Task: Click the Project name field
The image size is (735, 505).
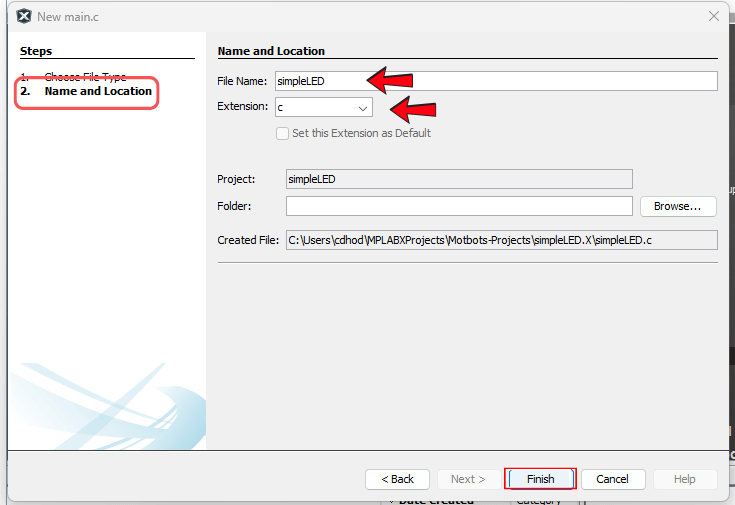Action: point(458,179)
